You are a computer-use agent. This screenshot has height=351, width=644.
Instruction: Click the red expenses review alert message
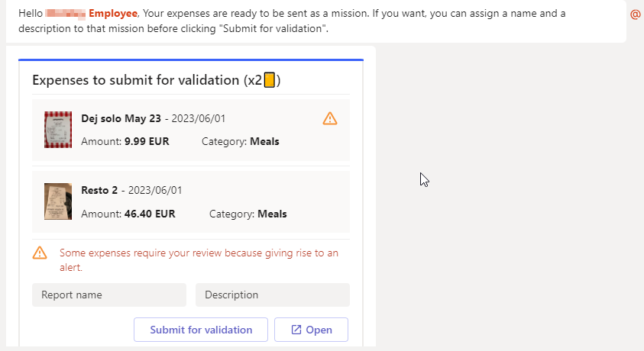pos(199,259)
